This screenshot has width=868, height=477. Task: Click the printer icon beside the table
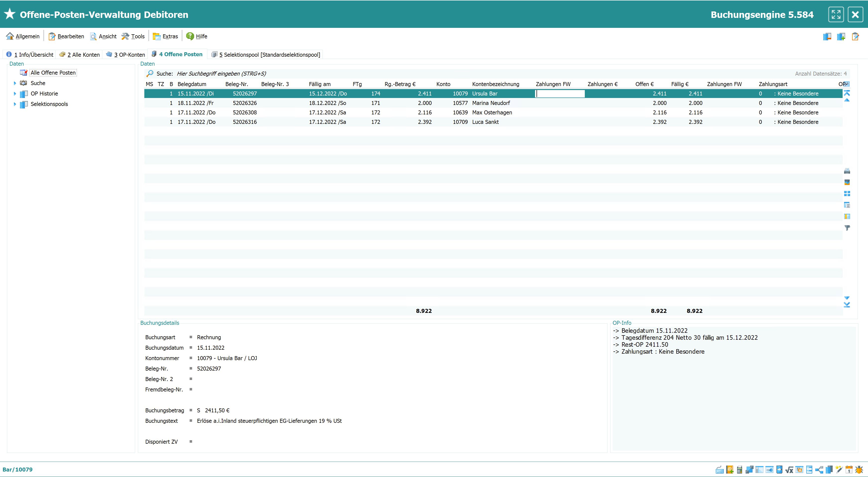847,171
